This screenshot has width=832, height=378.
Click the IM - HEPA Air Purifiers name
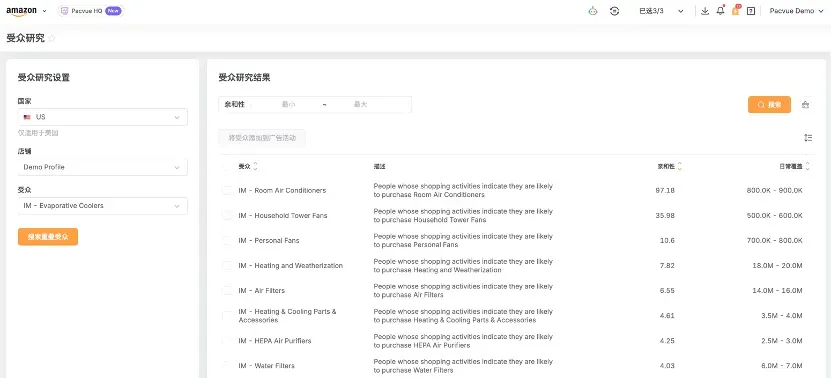(275, 341)
